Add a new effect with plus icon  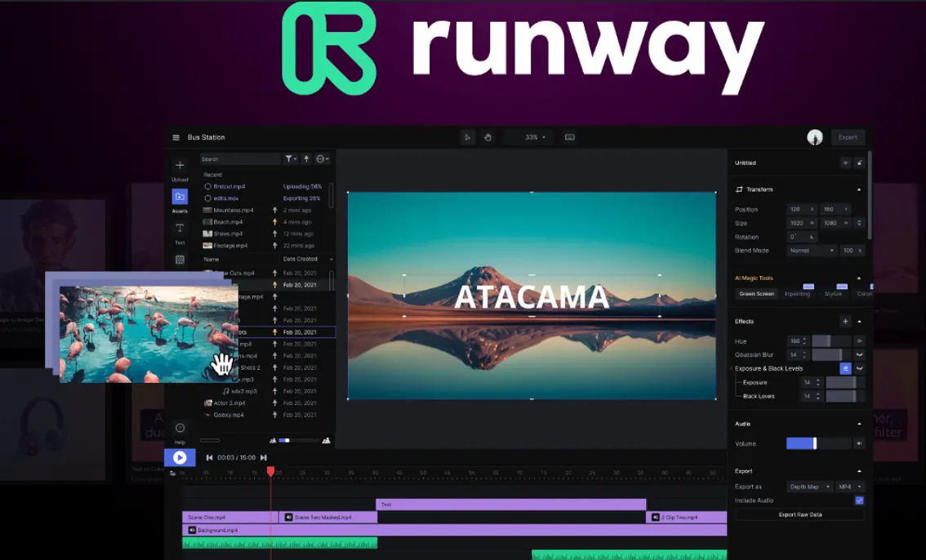[x=845, y=322]
